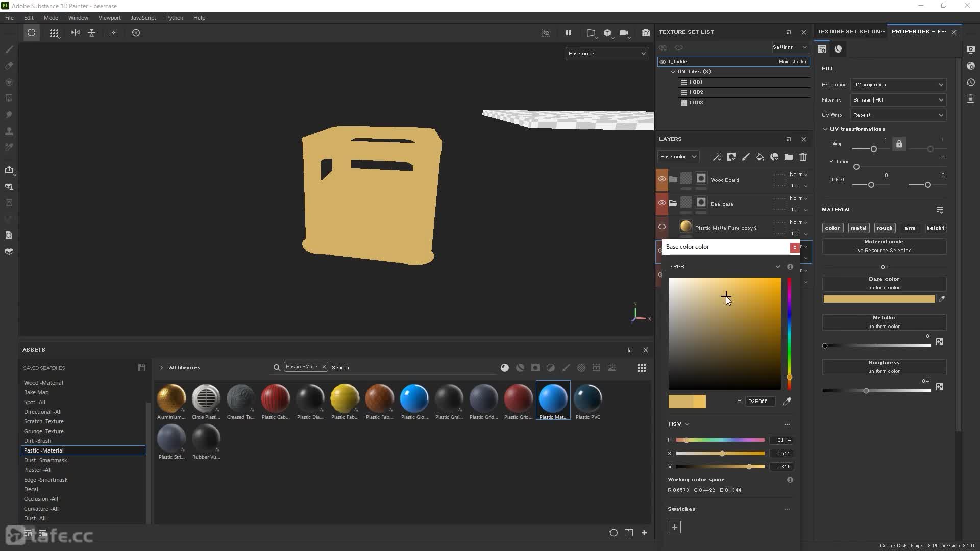Image resolution: width=980 pixels, height=551 pixels.
Task: Switch assets to grid view icon
Action: [x=642, y=368]
